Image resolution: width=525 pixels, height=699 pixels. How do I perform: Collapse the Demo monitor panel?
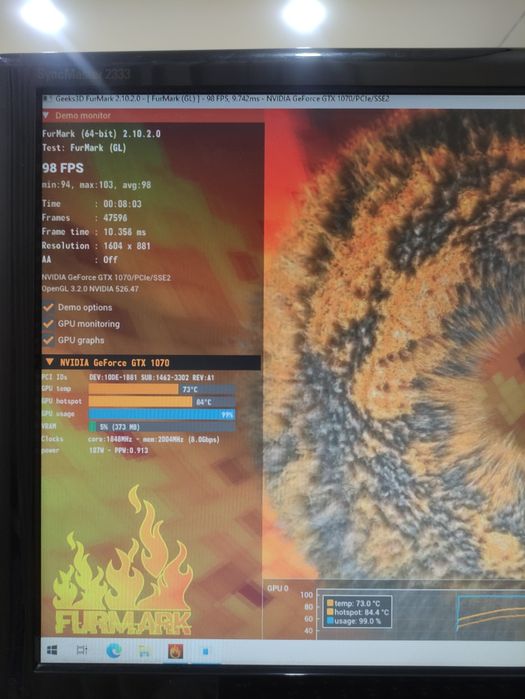pyautogui.click(x=46, y=115)
